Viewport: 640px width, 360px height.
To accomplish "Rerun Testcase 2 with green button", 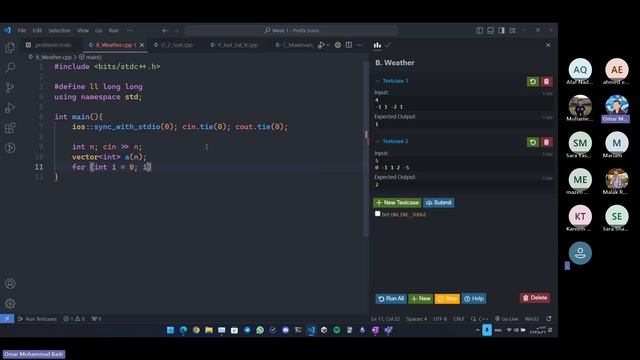I will [533, 142].
